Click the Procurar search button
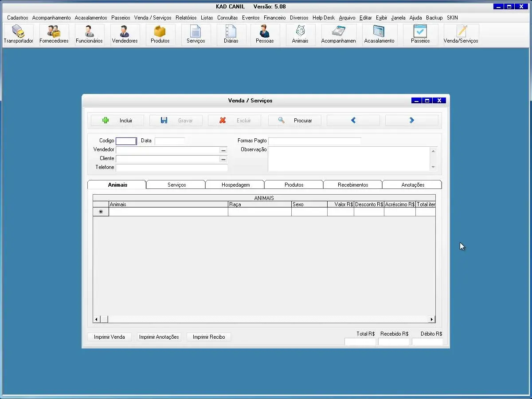This screenshot has height=399, width=532. point(294,121)
